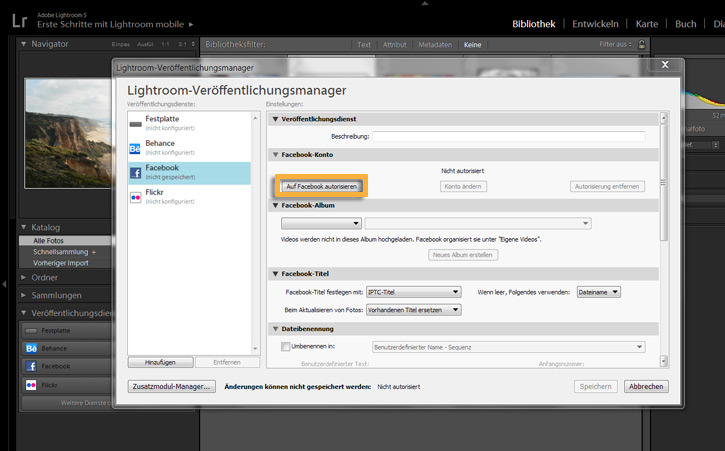The height and width of the screenshot is (451, 725).
Task: Click the Neues Album erstellen button
Action: [463, 255]
